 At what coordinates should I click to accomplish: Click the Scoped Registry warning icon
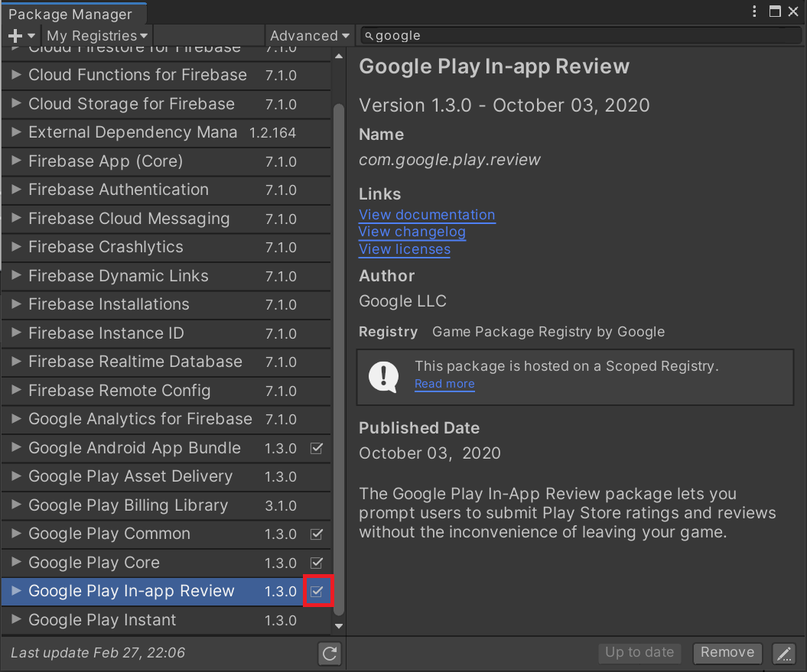click(x=382, y=376)
